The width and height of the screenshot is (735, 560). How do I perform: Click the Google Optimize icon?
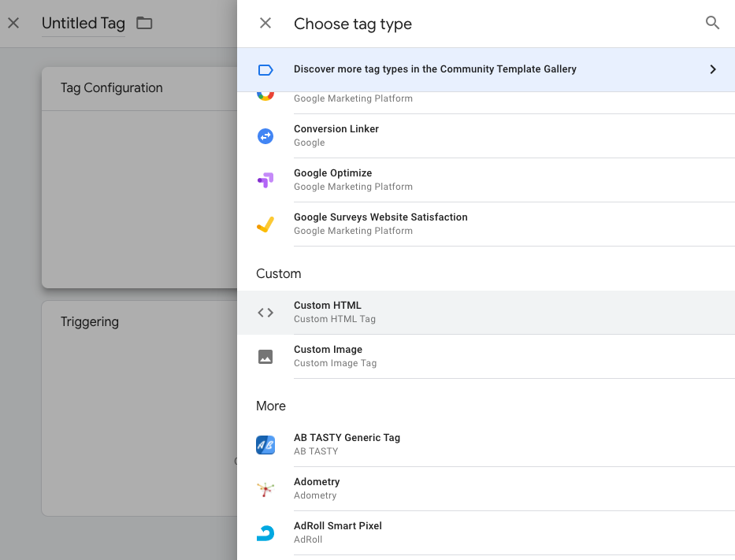[x=265, y=180]
